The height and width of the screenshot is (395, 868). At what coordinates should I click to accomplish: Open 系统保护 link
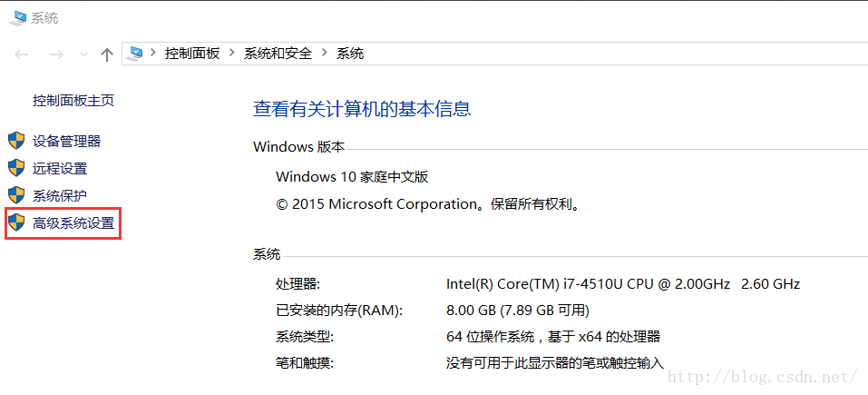point(60,195)
